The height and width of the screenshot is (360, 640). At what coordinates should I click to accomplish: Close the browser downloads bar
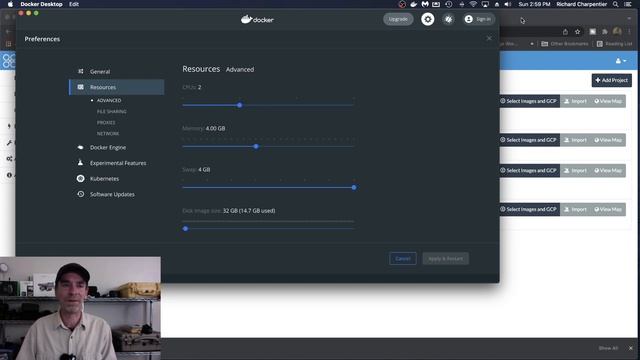point(631,348)
